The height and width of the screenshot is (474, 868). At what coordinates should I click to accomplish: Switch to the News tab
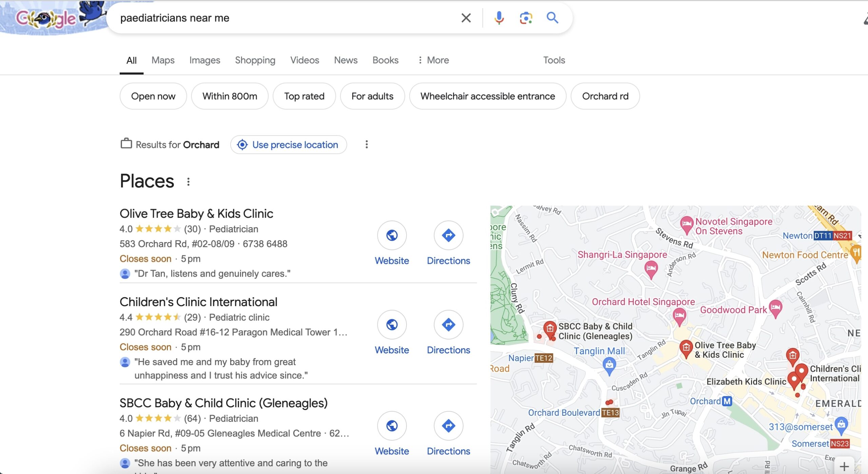coord(346,60)
